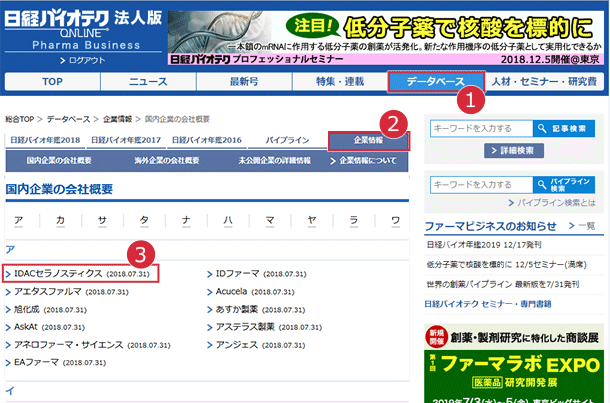The height and width of the screenshot is (403, 610).
Task: Switch to パイプライン sub-tab
Action: point(287,140)
